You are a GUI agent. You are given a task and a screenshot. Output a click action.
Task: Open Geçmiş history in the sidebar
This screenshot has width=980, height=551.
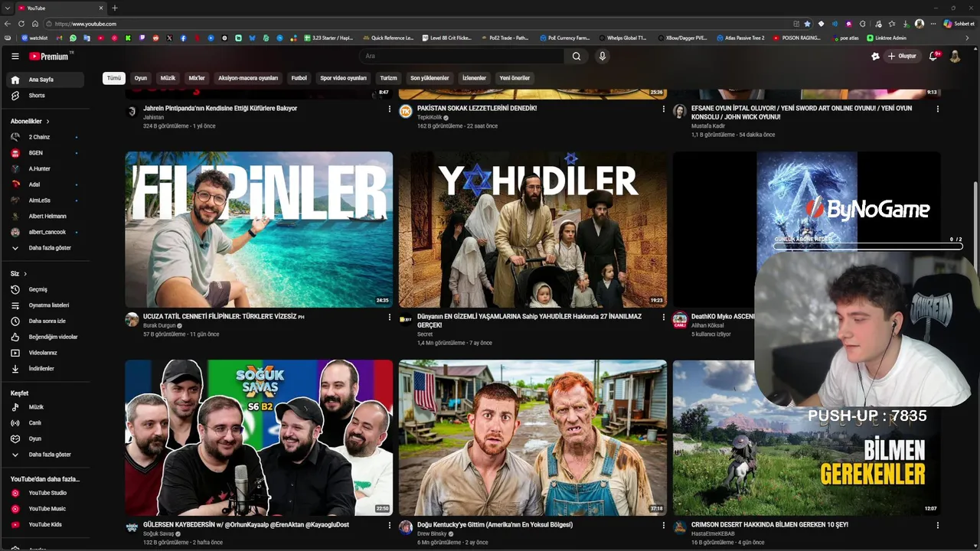pos(46,289)
